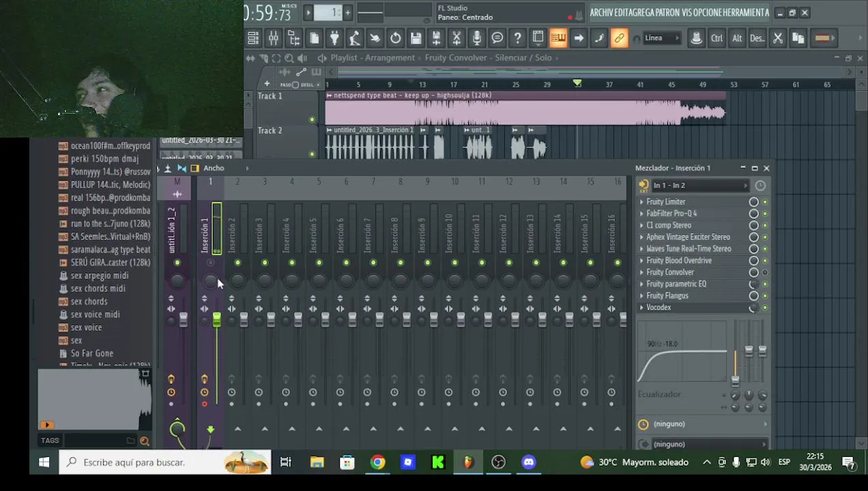Click the Ctrl toolbar button
The image size is (868, 491).
click(717, 38)
